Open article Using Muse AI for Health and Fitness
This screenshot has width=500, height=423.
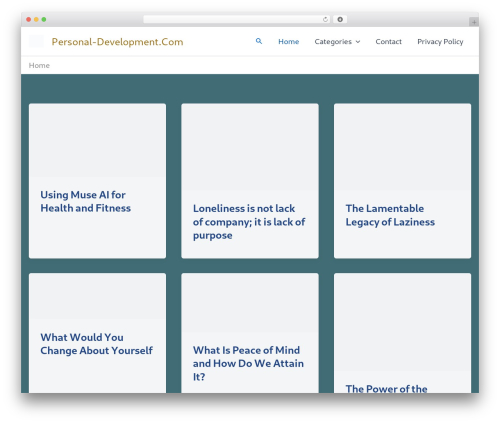85,201
